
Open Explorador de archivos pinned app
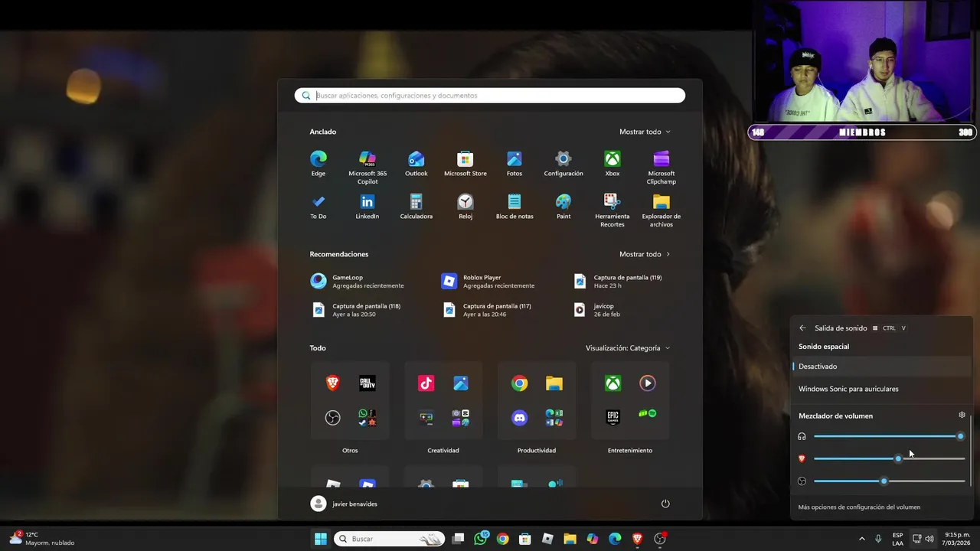coord(661,210)
